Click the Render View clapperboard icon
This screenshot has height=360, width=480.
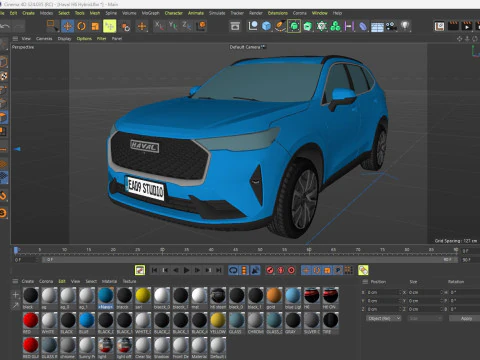[453, 26]
